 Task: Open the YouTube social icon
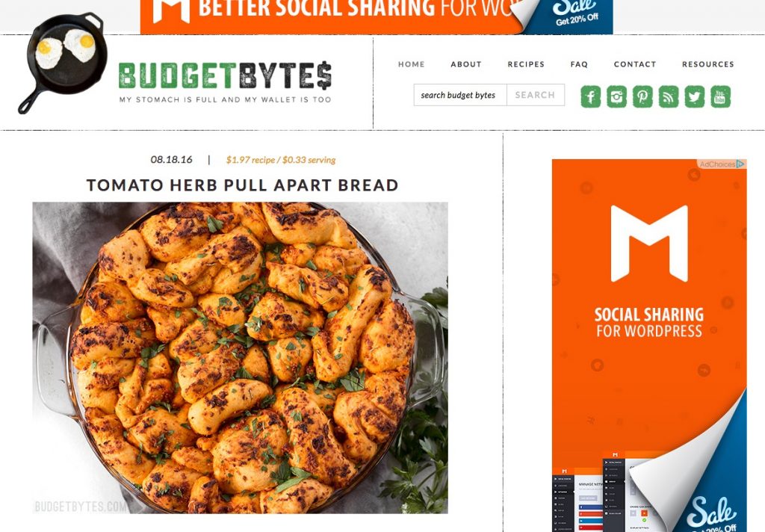pos(720,96)
